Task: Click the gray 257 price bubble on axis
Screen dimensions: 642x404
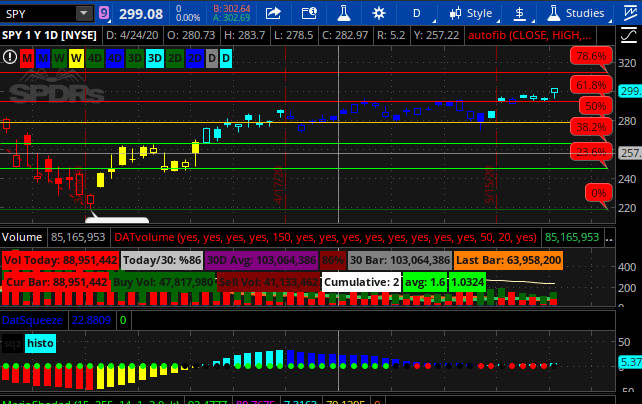Action: pos(630,153)
